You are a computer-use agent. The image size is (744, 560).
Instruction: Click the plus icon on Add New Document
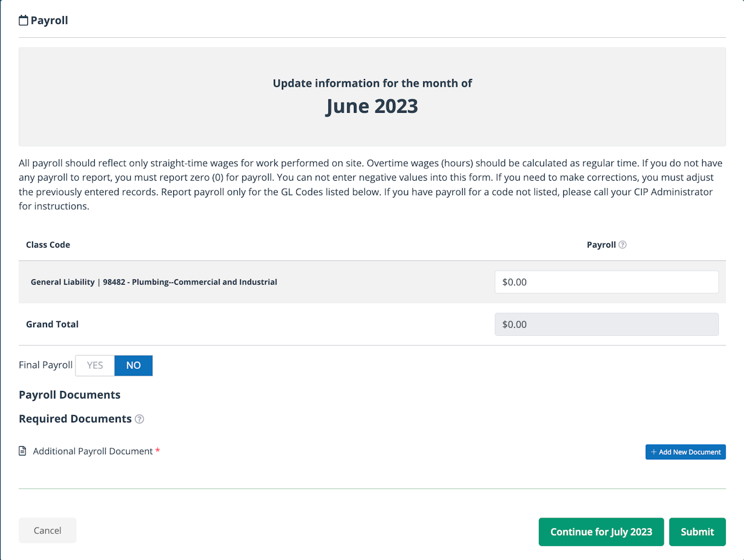point(654,452)
